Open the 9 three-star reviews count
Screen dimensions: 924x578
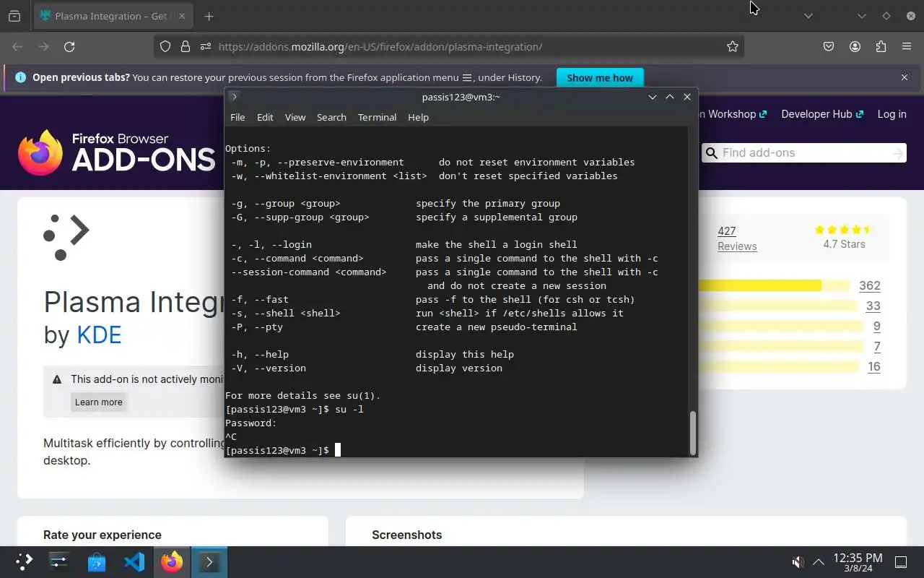[x=876, y=326]
